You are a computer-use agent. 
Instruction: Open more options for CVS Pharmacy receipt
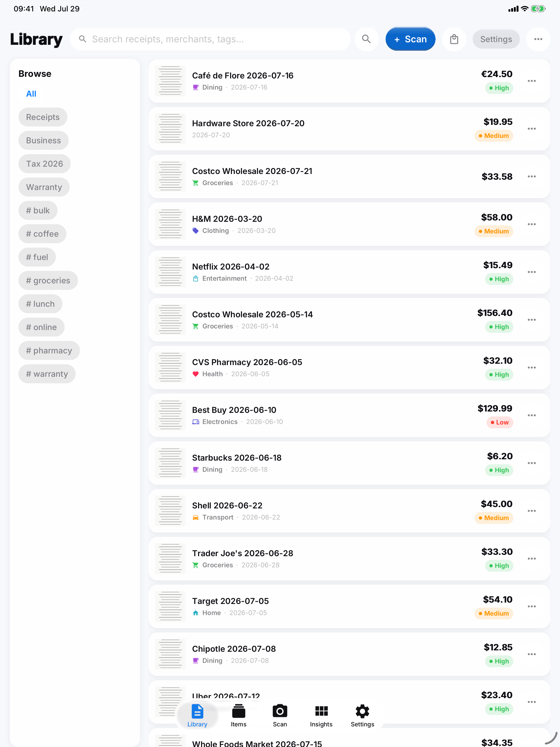pyautogui.click(x=532, y=368)
